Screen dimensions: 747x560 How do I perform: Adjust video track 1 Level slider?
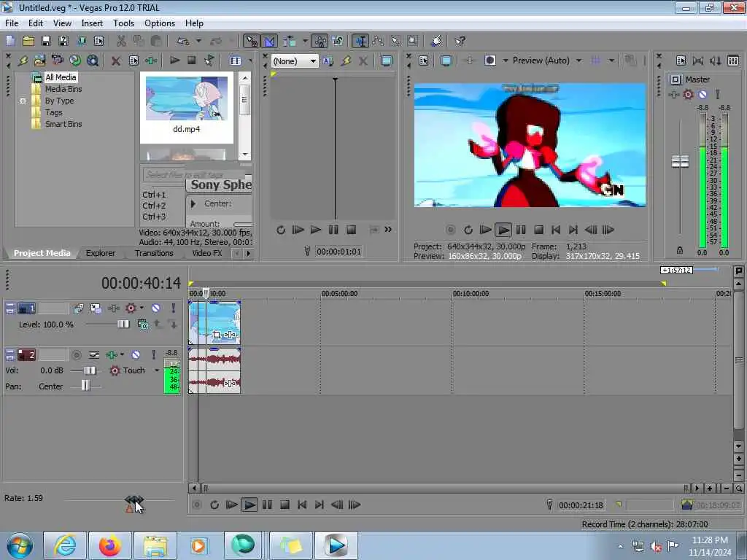point(123,324)
